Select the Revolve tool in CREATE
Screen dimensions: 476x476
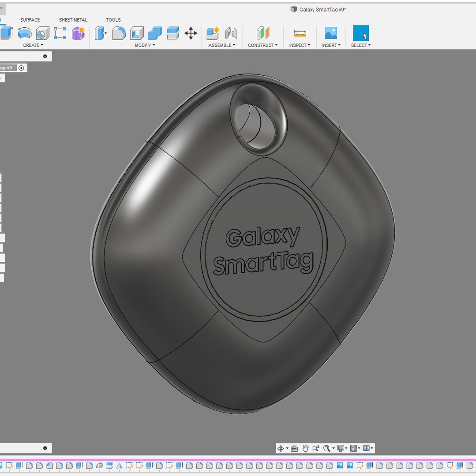(x=25, y=33)
